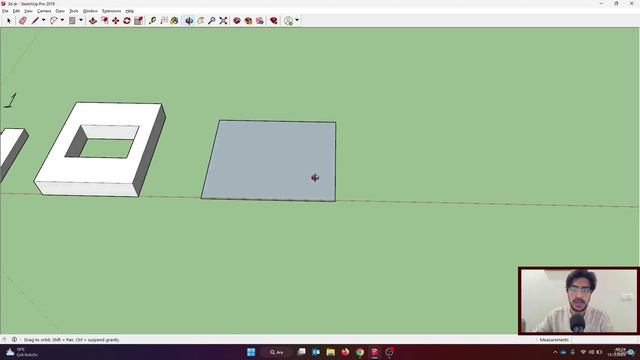Click the Wi-Fi network tray icon
This screenshot has width=640, height=360.
tap(583, 352)
